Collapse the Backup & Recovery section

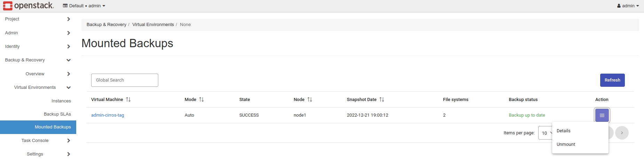(38, 60)
